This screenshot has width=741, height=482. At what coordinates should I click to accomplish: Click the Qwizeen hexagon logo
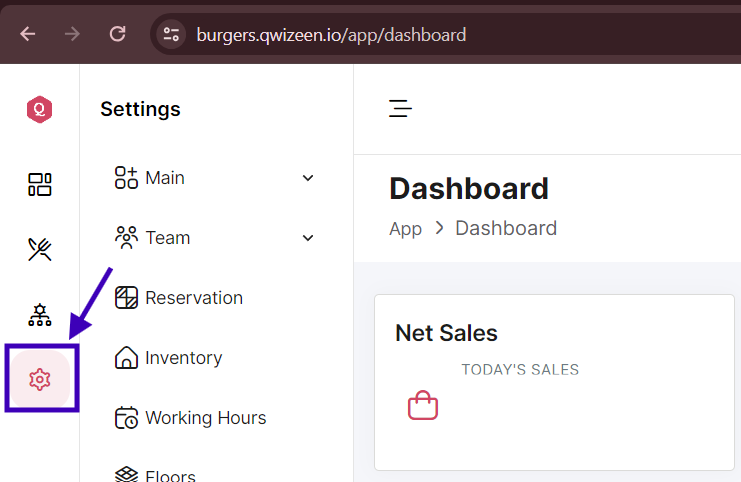40,109
